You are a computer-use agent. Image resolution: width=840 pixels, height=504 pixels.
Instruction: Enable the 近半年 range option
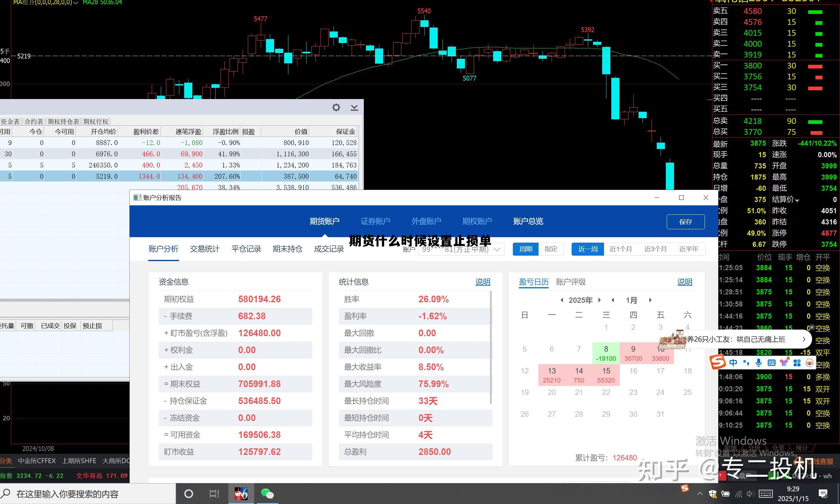[x=688, y=249]
